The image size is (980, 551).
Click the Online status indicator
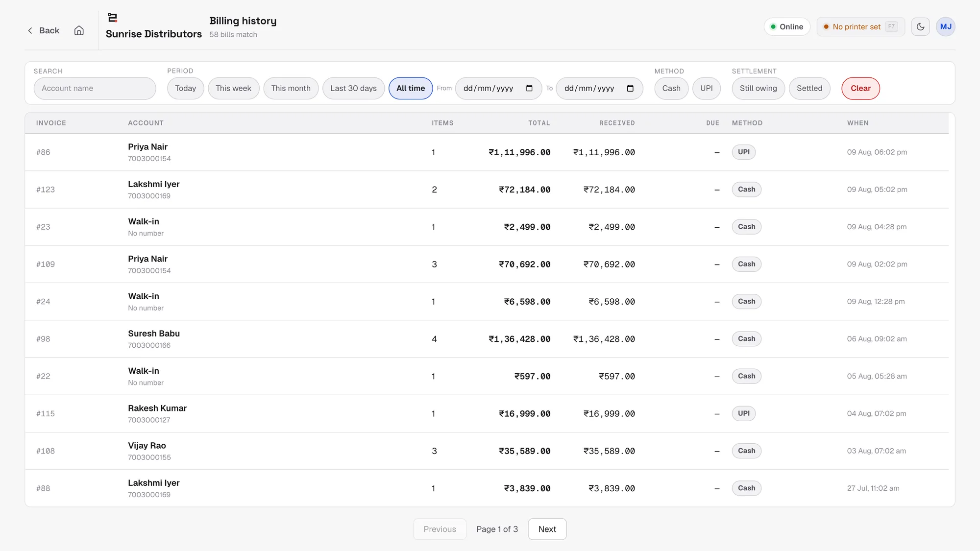pyautogui.click(x=787, y=26)
